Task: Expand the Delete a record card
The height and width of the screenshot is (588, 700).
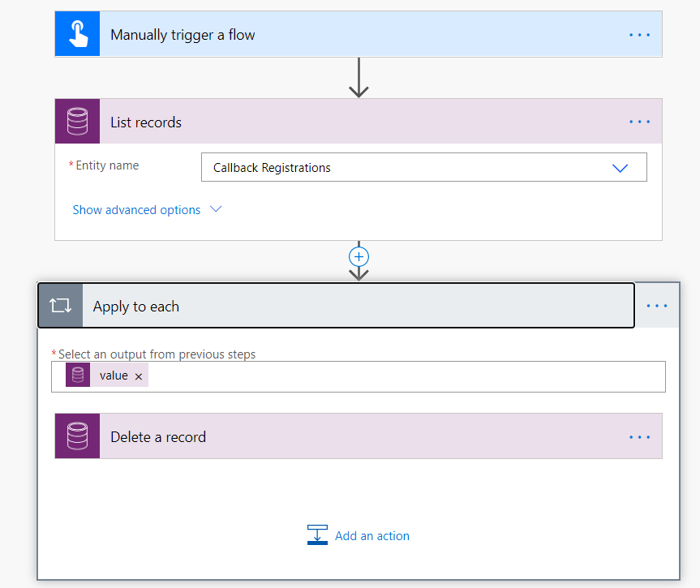Action: tap(357, 437)
